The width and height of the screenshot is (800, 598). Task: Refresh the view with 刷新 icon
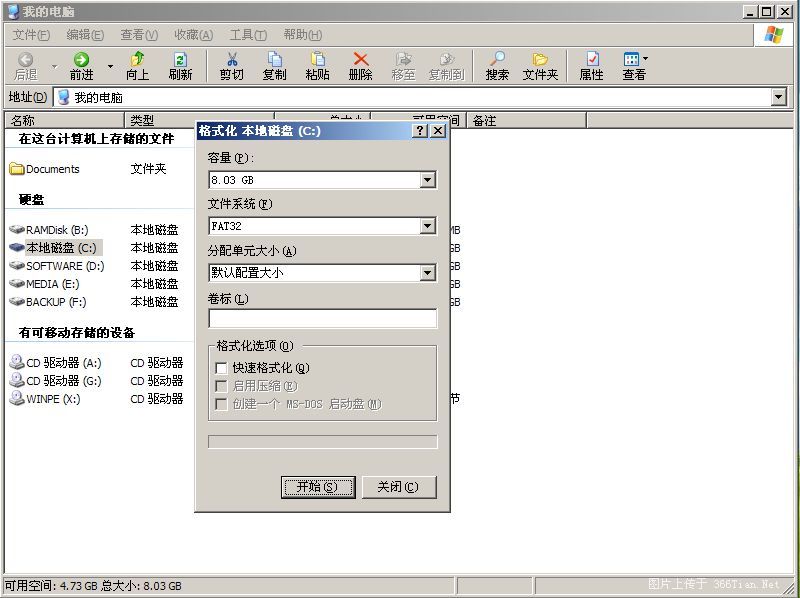pos(180,60)
